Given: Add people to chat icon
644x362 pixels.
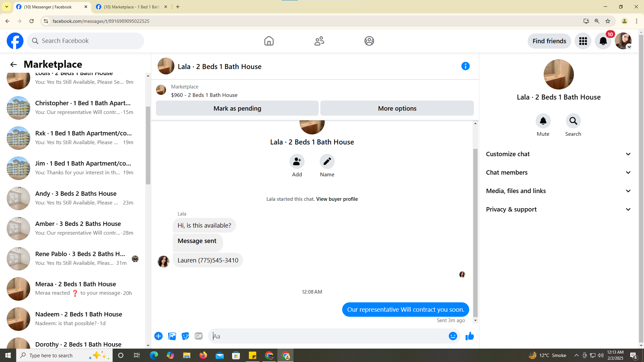Looking at the screenshot, I should pyautogui.click(x=297, y=162).
